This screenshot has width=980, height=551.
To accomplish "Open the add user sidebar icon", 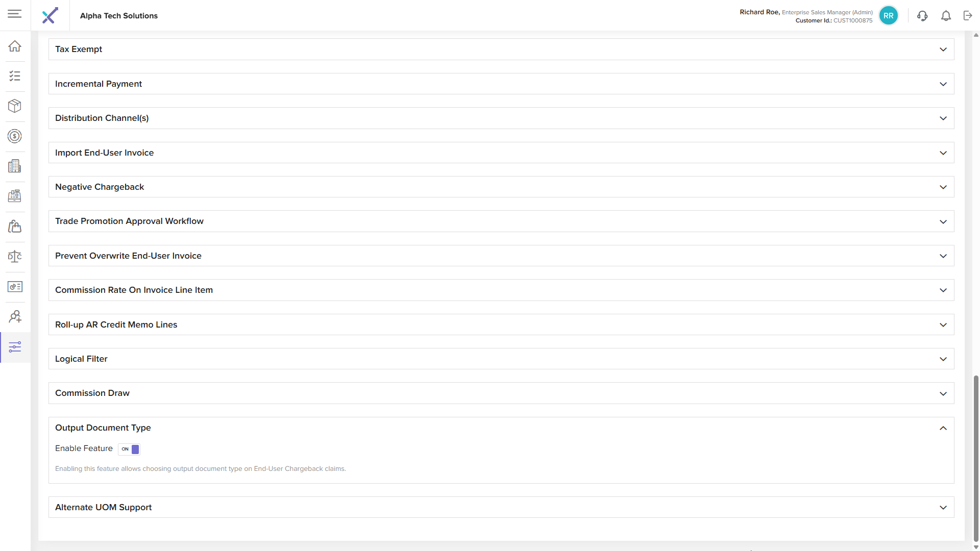I will tap(15, 317).
